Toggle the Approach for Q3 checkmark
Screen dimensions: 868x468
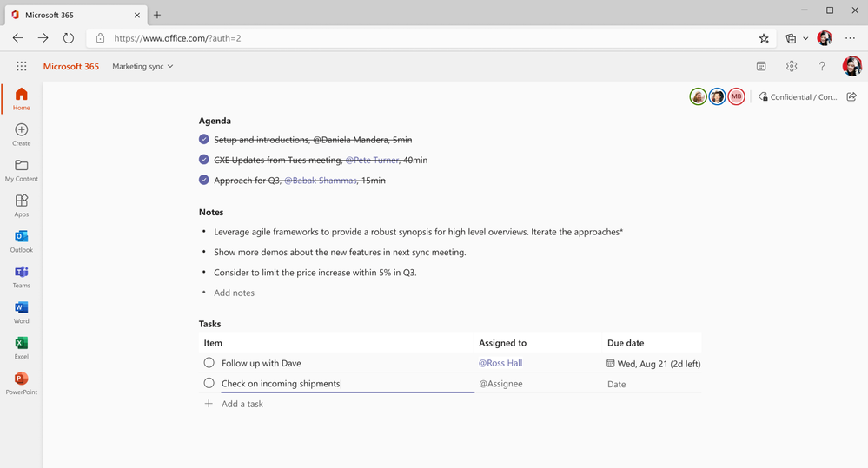pos(204,181)
